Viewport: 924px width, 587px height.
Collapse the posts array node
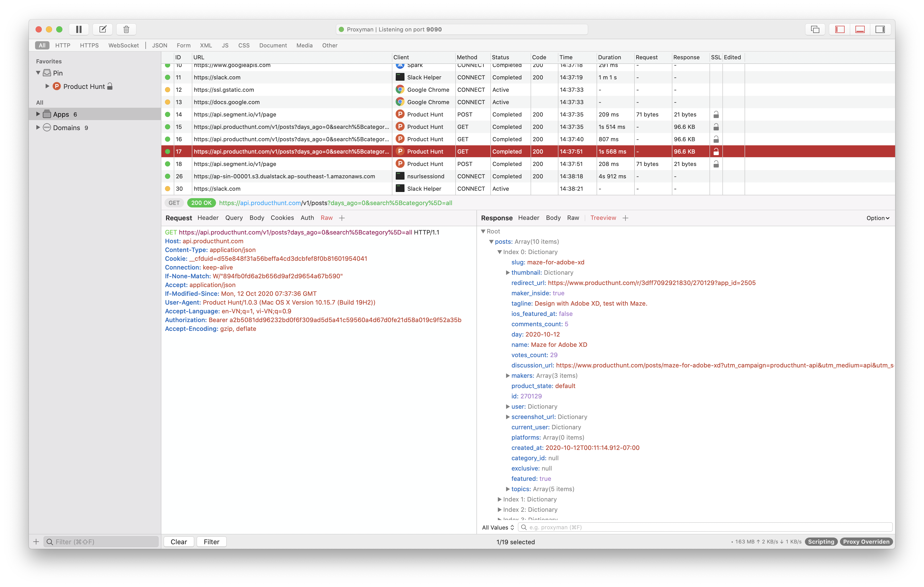coord(491,241)
